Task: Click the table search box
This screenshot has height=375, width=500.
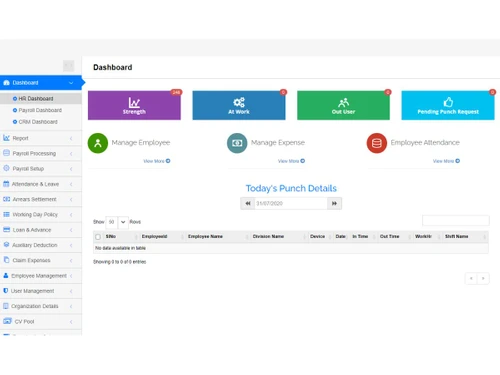Action: (x=456, y=221)
